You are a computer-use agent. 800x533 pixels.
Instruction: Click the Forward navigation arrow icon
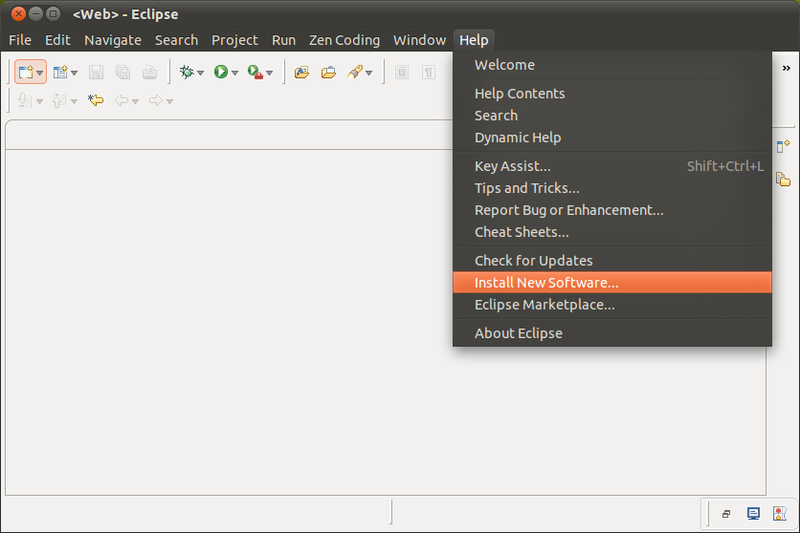click(x=156, y=100)
